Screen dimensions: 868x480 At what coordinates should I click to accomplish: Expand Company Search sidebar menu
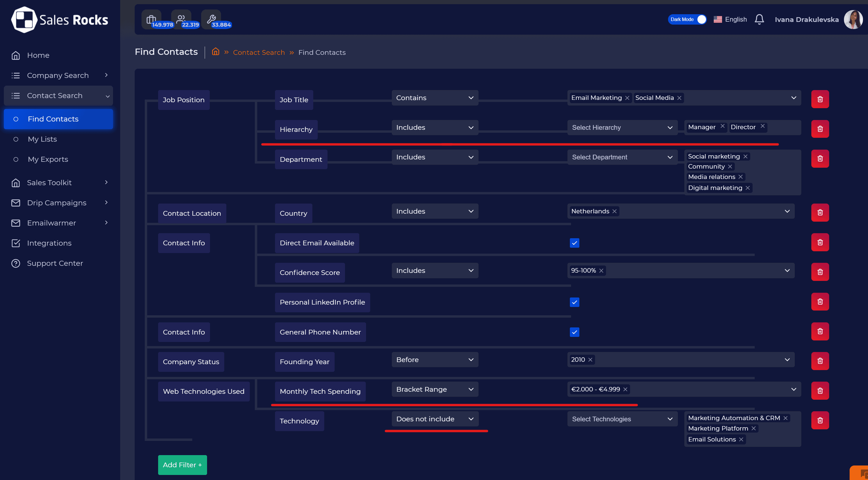pos(58,75)
